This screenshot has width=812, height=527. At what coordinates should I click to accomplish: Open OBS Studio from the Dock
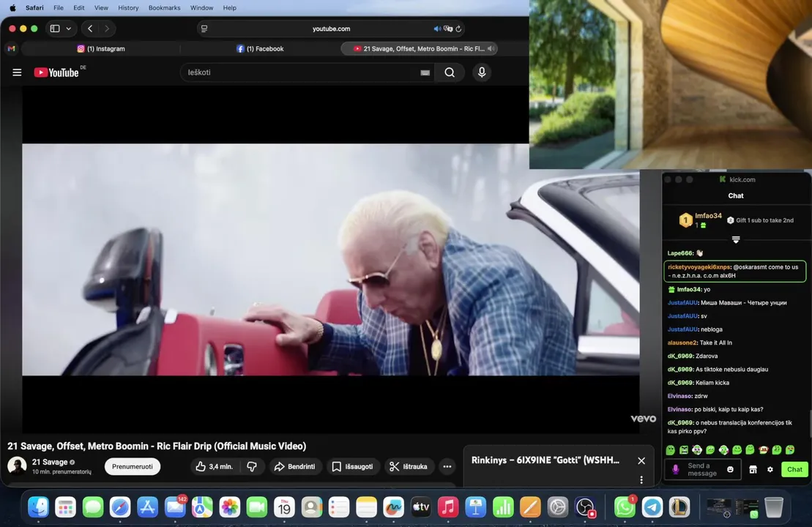[585, 507]
